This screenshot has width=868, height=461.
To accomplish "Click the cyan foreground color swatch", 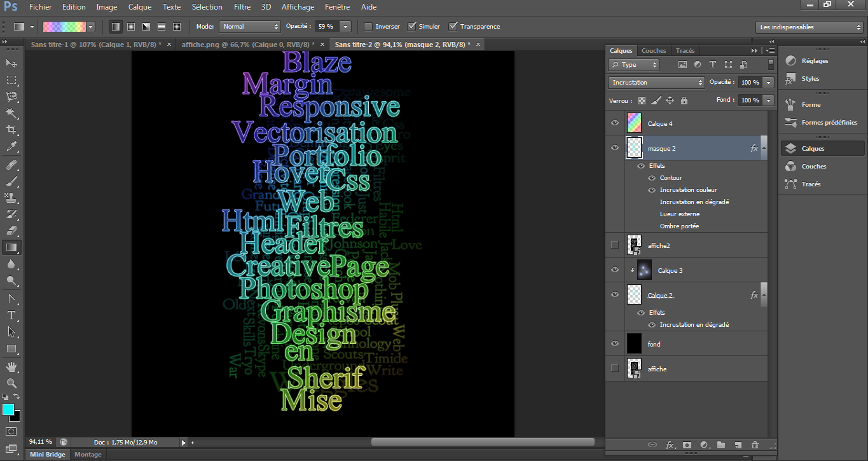I will [x=8, y=409].
